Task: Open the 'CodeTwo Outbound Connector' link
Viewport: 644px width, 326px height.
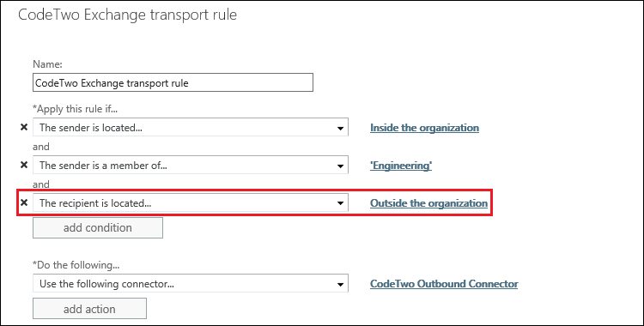Action: pyautogui.click(x=444, y=284)
